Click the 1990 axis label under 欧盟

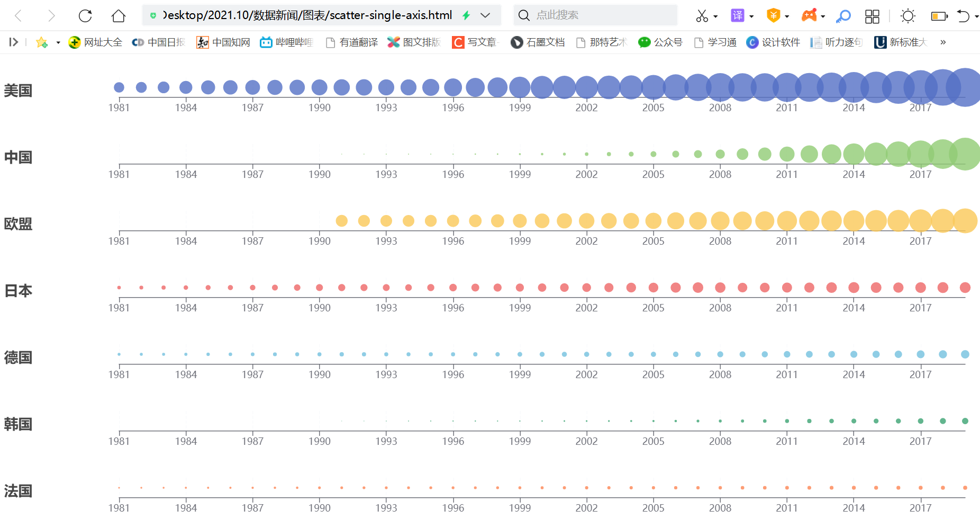[320, 241]
